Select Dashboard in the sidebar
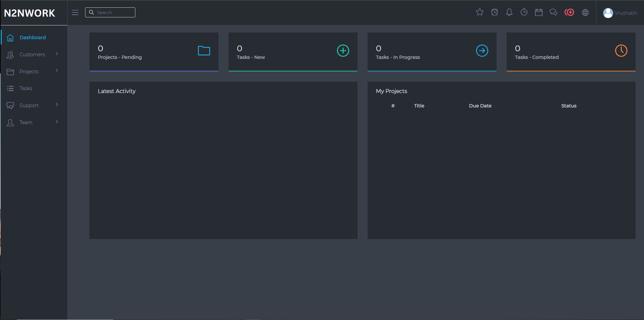 [x=33, y=37]
